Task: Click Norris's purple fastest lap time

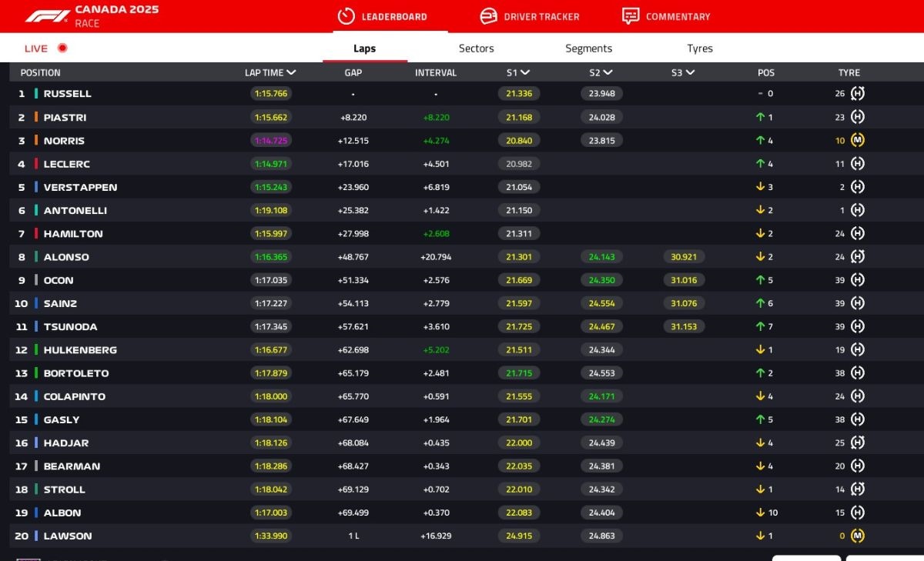Action: tap(270, 141)
